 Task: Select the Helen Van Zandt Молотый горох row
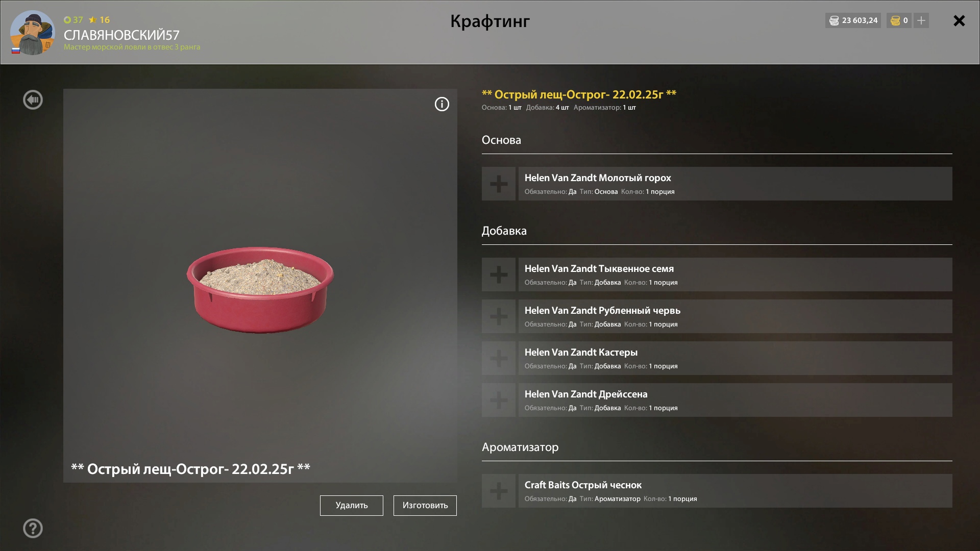click(736, 184)
